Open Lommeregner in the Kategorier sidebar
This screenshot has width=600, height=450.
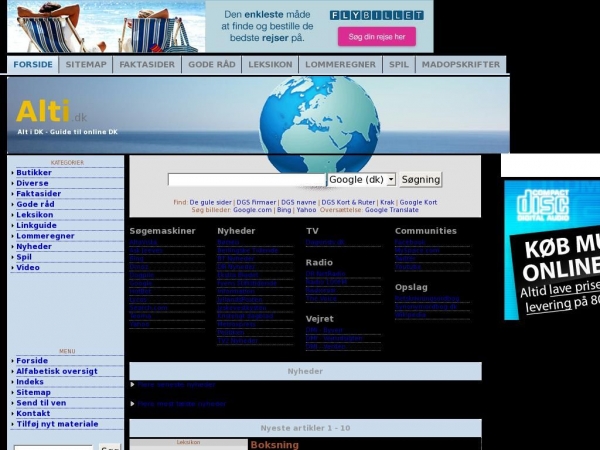45,236
